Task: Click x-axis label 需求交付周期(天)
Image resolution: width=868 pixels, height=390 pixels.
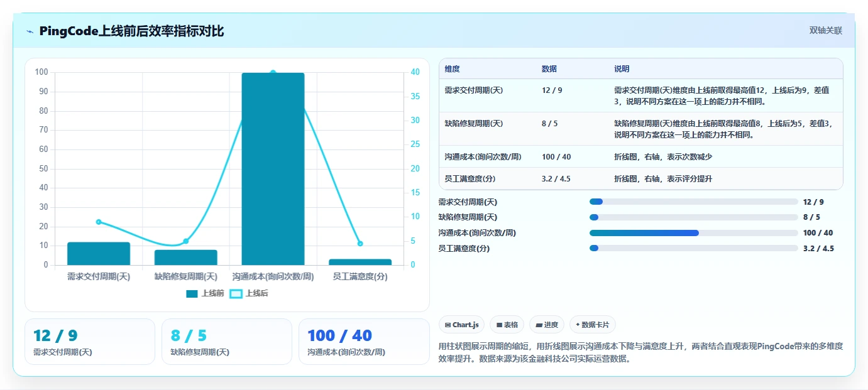Action: (x=99, y=276)
